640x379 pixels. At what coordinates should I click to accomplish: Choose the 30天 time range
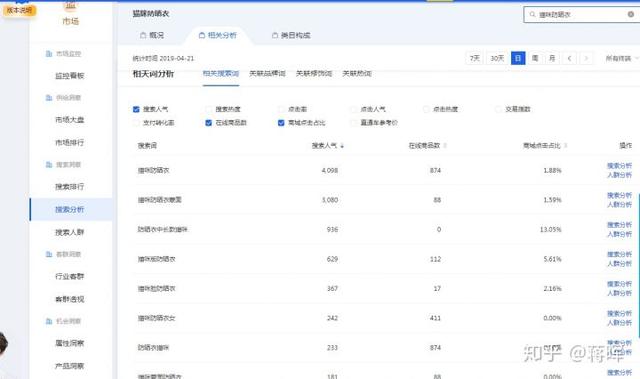point(497,58)
